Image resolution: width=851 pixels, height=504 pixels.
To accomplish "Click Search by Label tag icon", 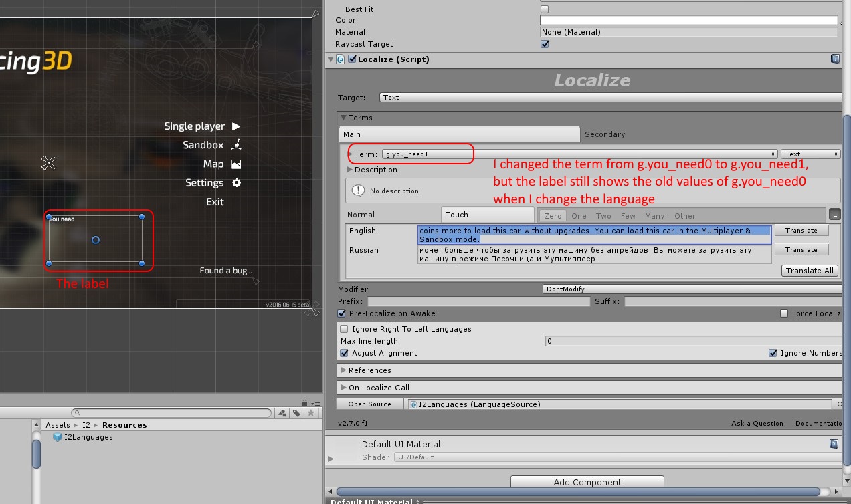I will tap(296, 413).
